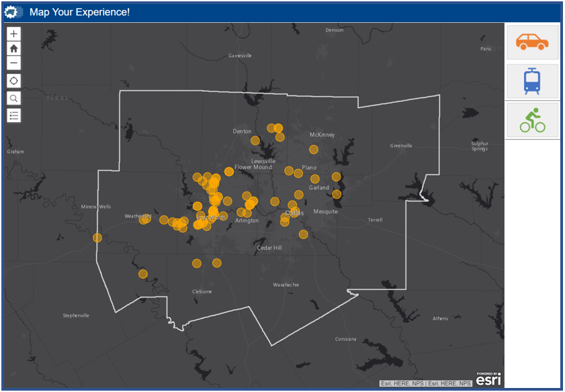Click the Map Your Experience! title
The height and width of the screenshot is (392, 565).
point(80,12)
